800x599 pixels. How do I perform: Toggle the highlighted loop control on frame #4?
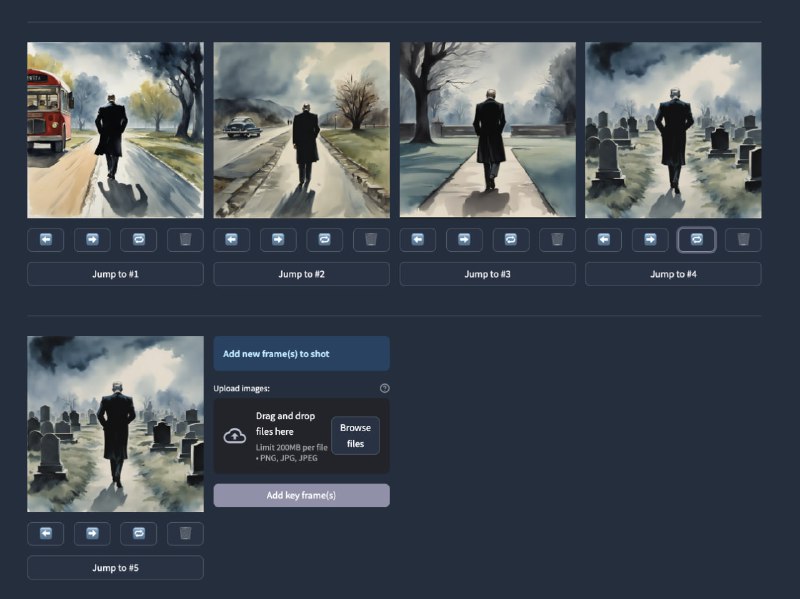[x=697, y=240]
